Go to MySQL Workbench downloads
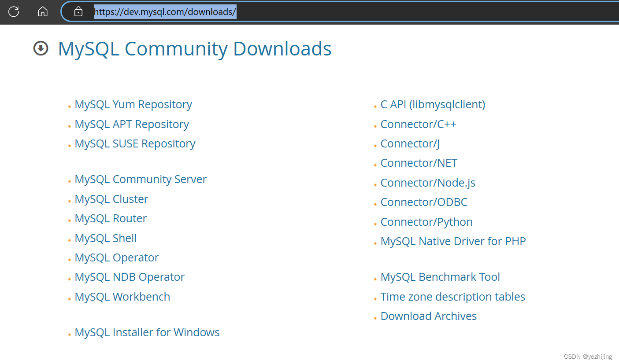 pos(122,297)
